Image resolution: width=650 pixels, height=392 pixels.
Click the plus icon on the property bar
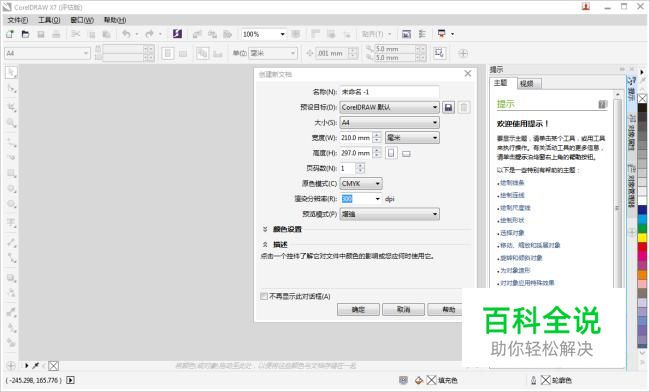click(463, 53)
